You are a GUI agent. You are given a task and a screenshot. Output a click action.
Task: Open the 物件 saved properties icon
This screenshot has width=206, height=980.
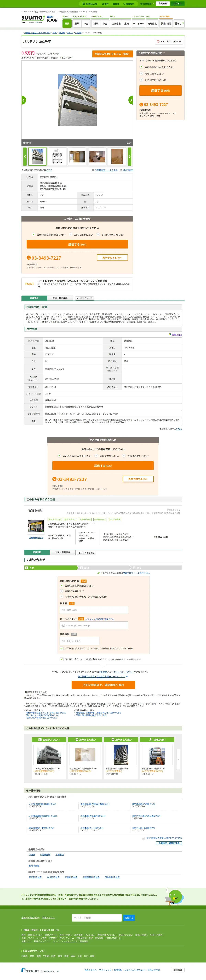(105, 3)
